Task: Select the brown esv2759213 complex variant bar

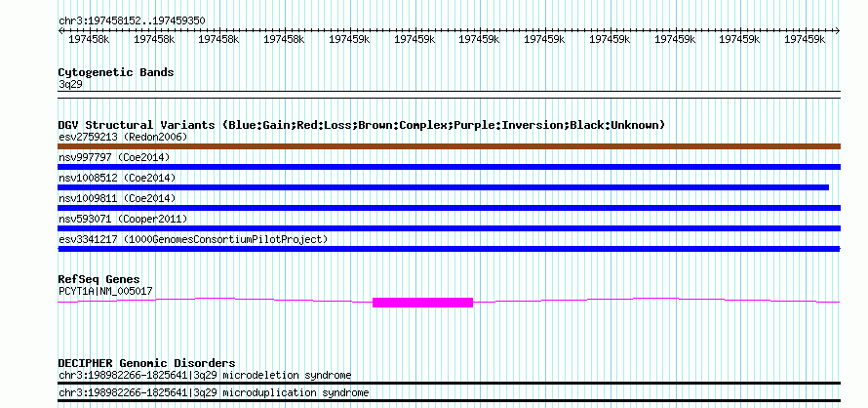Action: tap(449, 146)
